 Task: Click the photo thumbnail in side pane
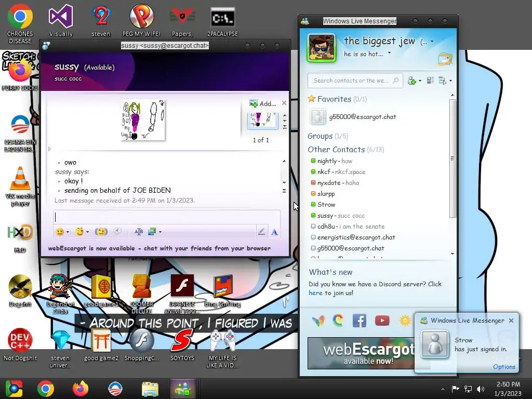click(x=262, y=121)
